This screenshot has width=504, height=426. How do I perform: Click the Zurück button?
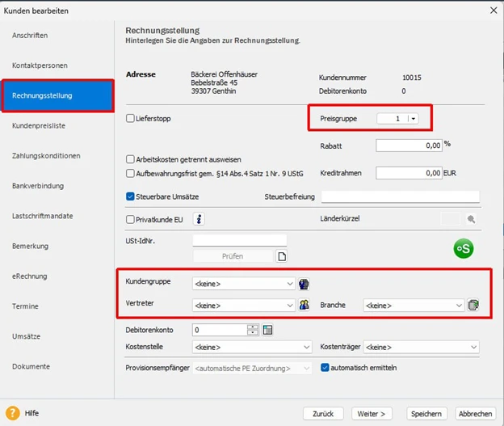323,413
